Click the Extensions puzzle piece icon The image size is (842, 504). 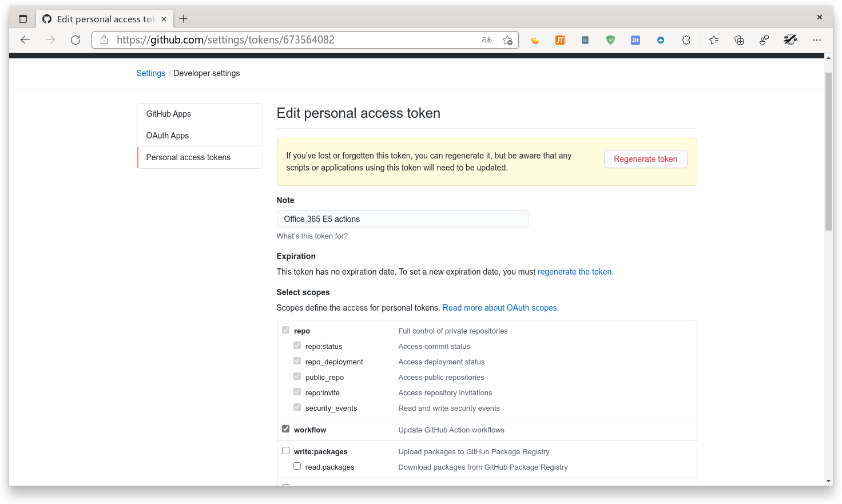point(686,40)
